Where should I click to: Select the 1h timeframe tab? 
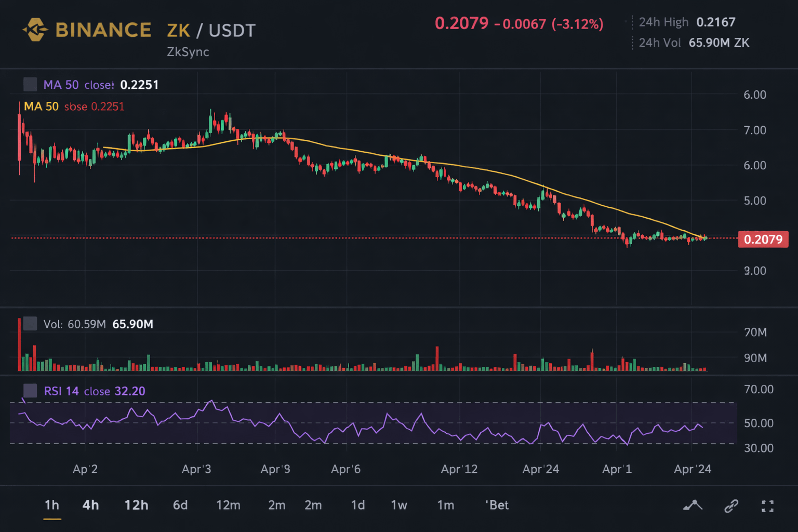coord(52,505)
